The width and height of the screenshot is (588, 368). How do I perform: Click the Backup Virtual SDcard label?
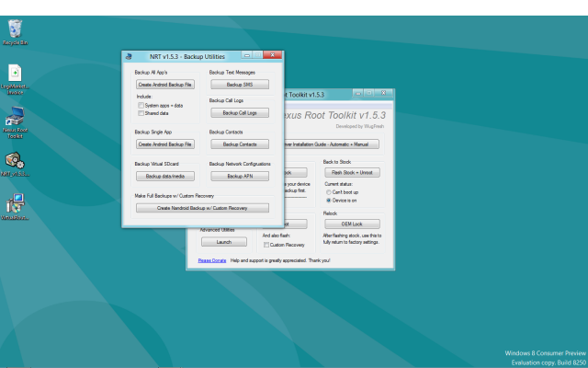point(156,164)
